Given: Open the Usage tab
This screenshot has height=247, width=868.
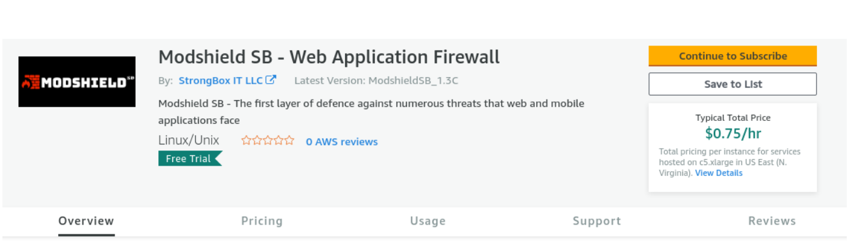Looking at the screenshot, I should click(428, 221).
